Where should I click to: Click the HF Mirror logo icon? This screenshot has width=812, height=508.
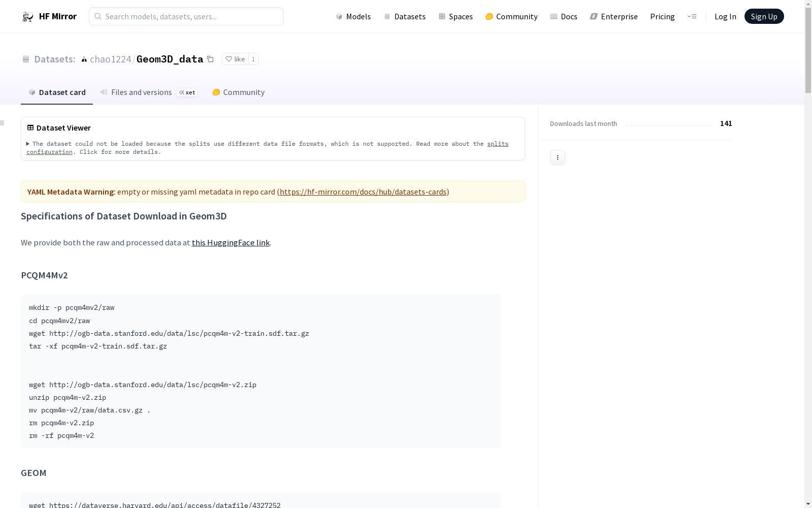click(x=28, y=17)
